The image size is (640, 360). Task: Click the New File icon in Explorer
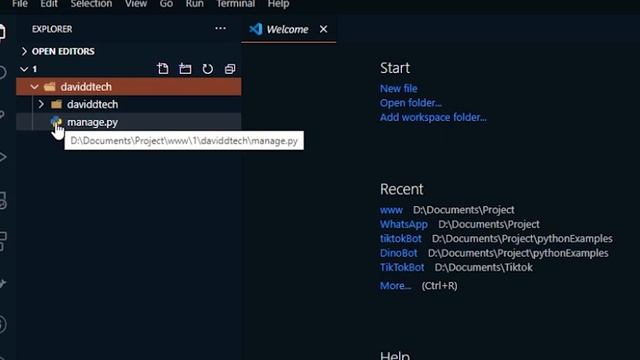click(163, 69)
